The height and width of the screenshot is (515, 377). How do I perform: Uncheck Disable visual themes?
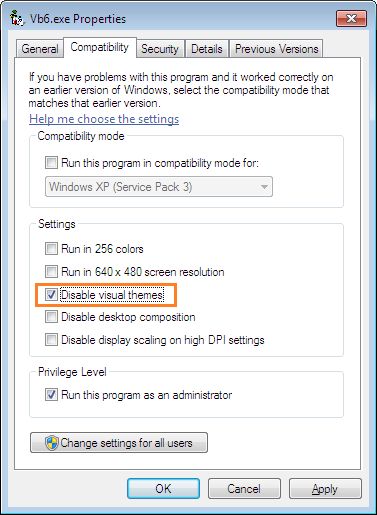click(51, 295)
